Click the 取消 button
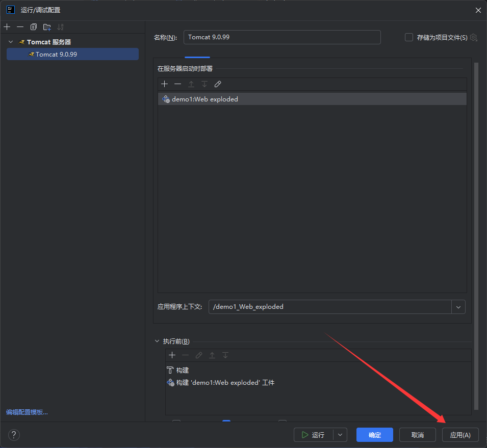 [418, 435]
